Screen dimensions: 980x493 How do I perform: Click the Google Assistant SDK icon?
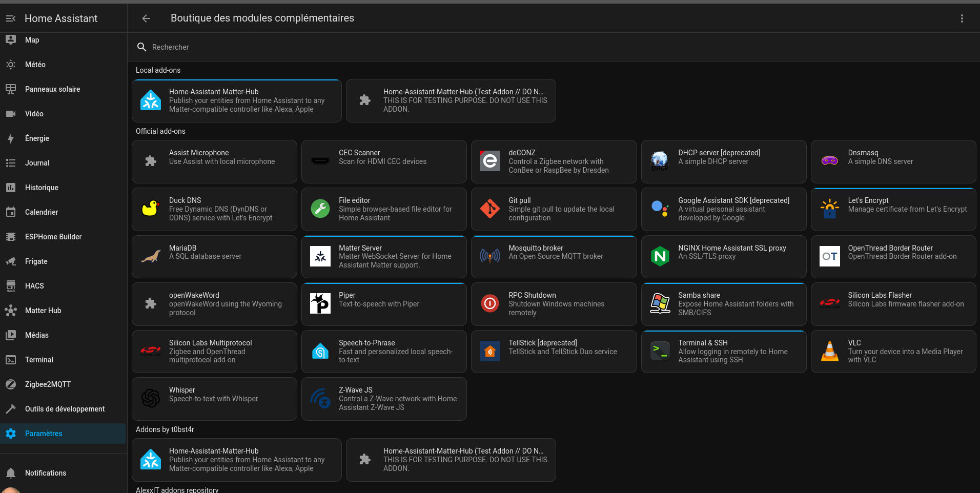(660, 209)
